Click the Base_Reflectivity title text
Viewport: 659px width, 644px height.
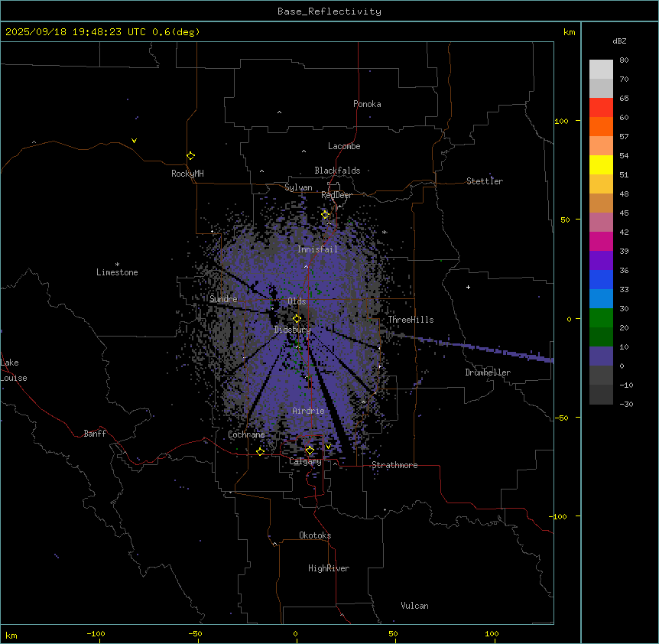329,11
